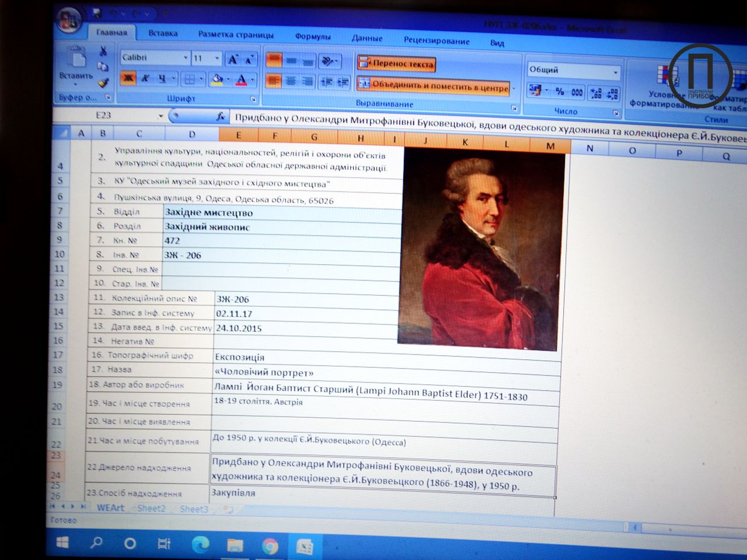This screenshot has height=560, width=747.
Task: Open the Разметка страницы tab
Action: [236, 34]
